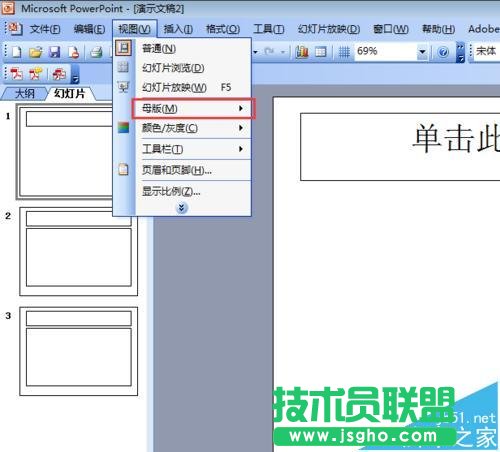
Task: Click the third Adobe PDF toolbar icon
Action: [x=59, y=74]
